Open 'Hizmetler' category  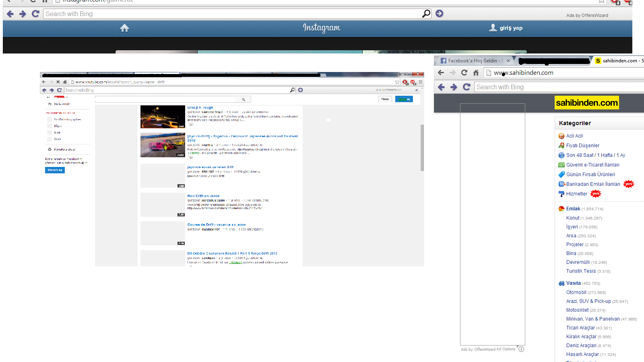(x=577, y=194)
